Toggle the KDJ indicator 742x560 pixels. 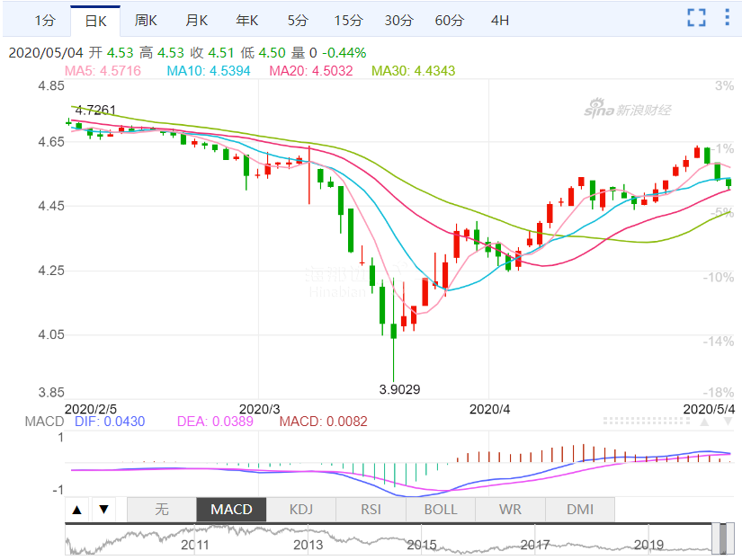point(301,510)
